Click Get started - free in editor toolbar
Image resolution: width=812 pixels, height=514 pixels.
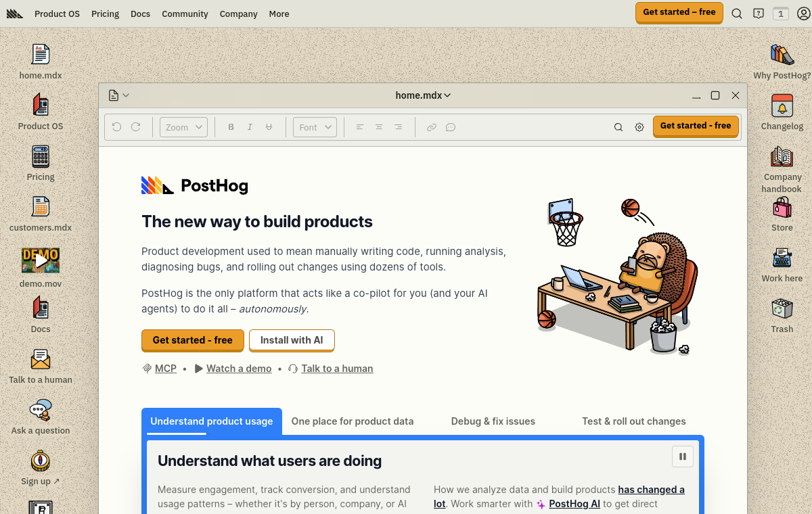[696, 126]
